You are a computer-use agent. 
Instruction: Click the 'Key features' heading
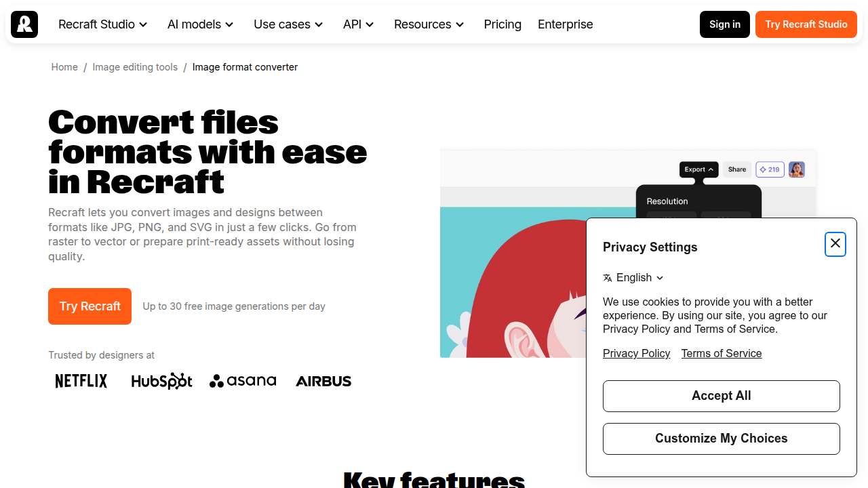(x=434, y=480)
